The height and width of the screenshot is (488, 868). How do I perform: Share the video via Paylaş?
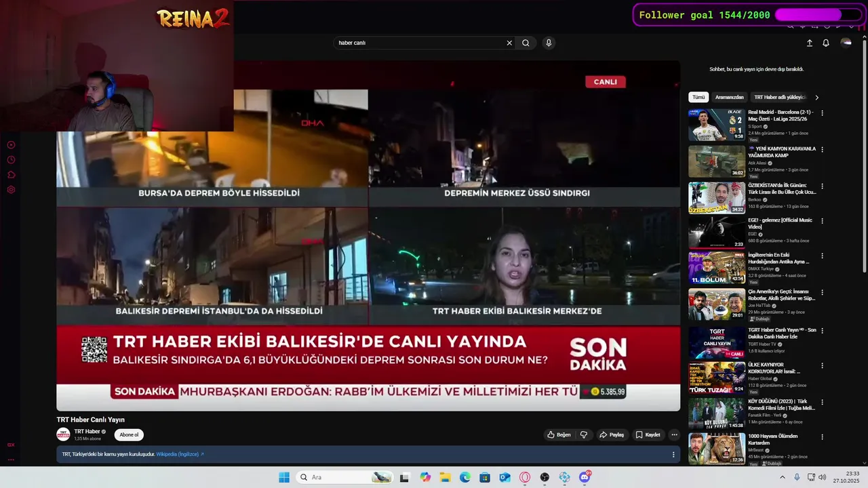pyautogui.click(x=612, y=434)
